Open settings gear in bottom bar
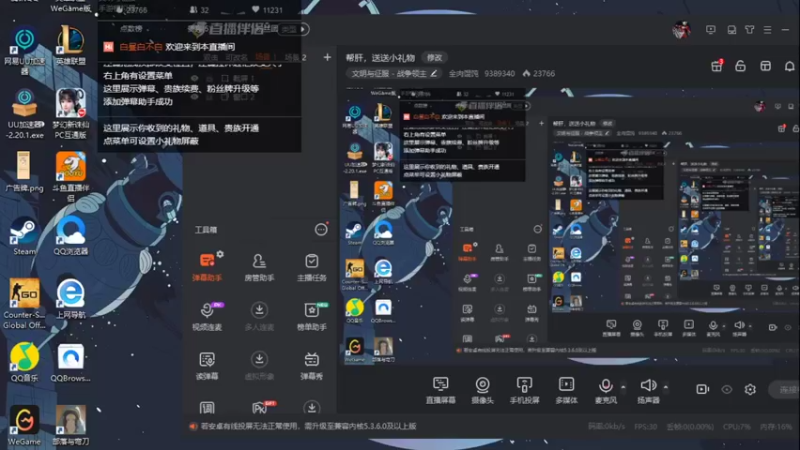The image size is (800, 450). pos(750,389)
